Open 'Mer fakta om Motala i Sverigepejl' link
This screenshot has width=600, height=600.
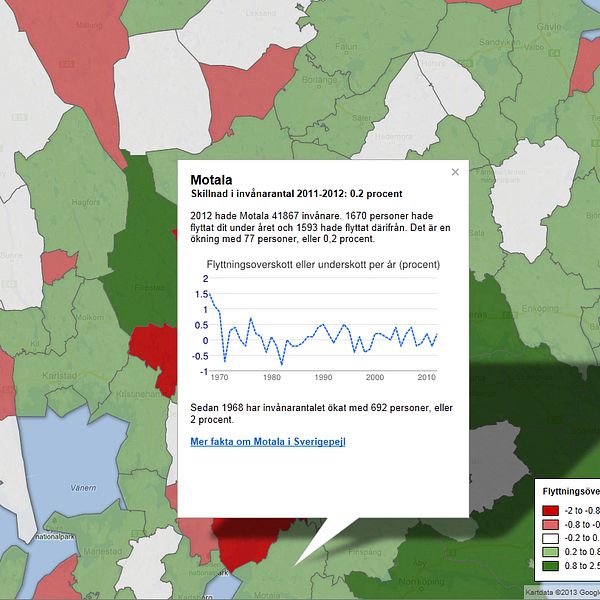tap(267, 441)
